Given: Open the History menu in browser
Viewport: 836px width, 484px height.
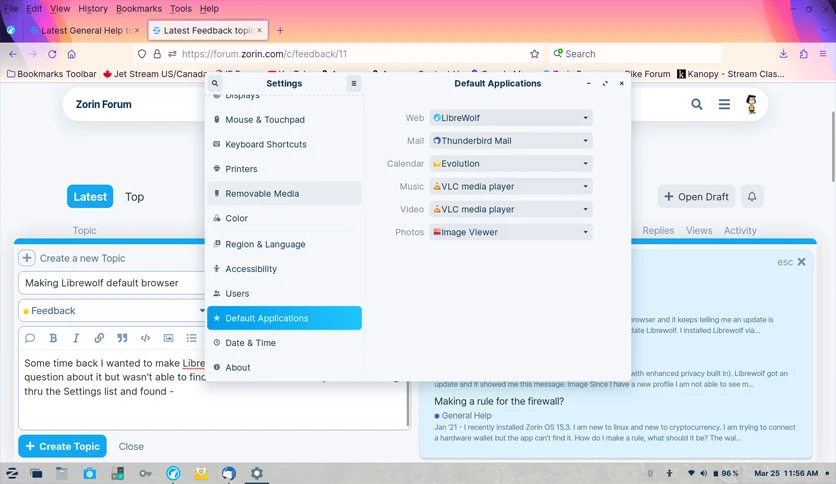Looking at the screenshot, I should coord(93,9).
